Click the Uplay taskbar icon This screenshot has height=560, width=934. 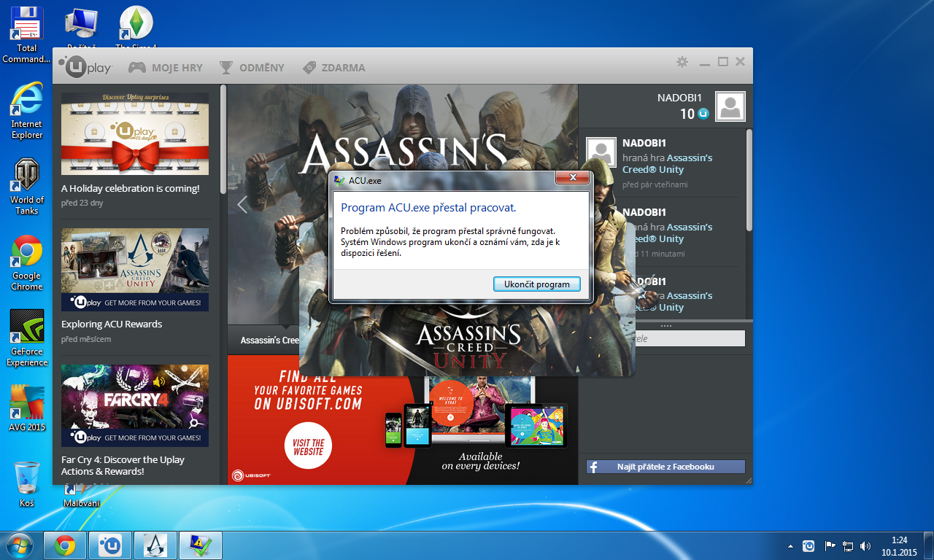(110, 545)
